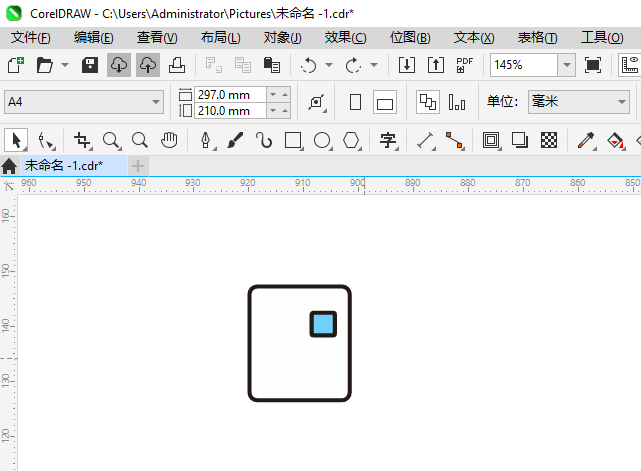Click the Import icon
641x471 pixels.
point(407,65)
